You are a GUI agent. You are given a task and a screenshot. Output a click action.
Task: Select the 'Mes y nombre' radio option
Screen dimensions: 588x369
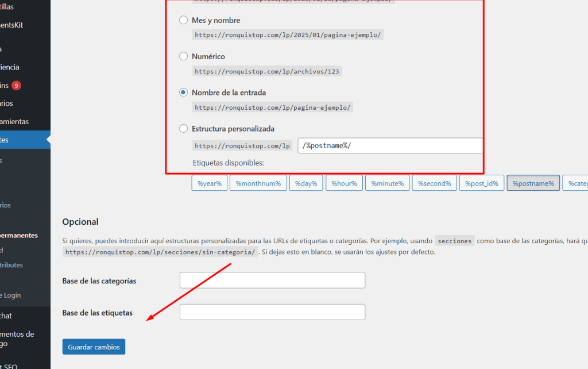184,20
